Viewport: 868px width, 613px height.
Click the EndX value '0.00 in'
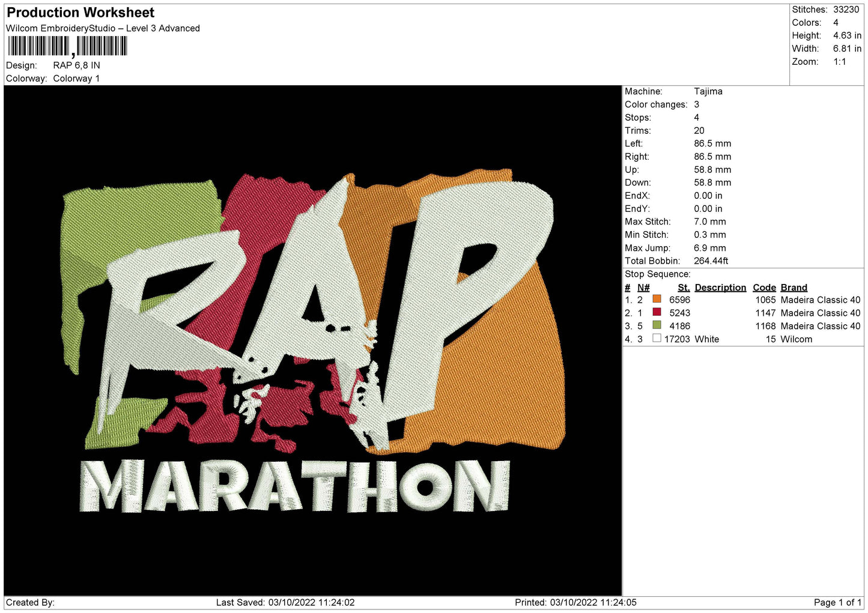(708, 196)
